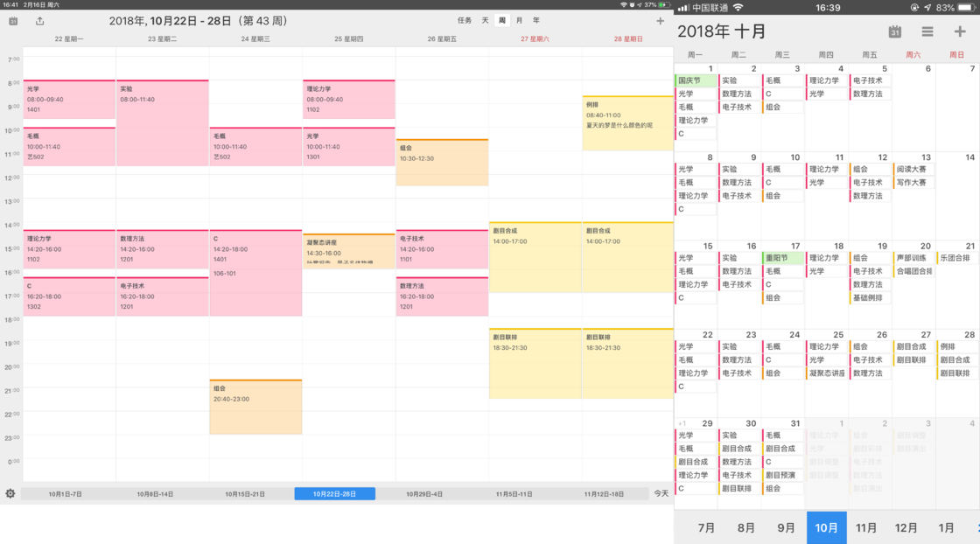Go to week 10月1日-7日
The height and width of the screenshot is (544, 980).
[65, 493]
